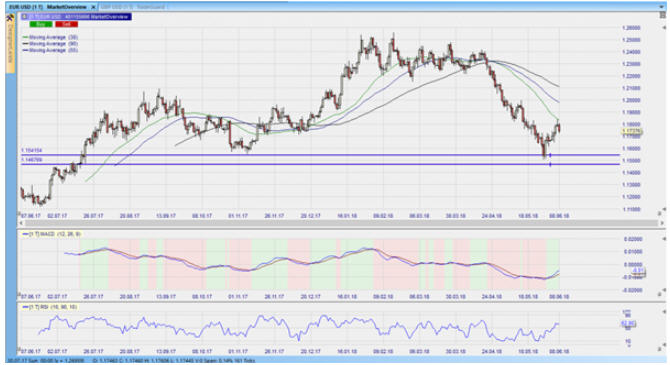Click the small arrow beside the 1.26000 price
The width and height of the screenshot is (670, 365).
click(664, 28)
